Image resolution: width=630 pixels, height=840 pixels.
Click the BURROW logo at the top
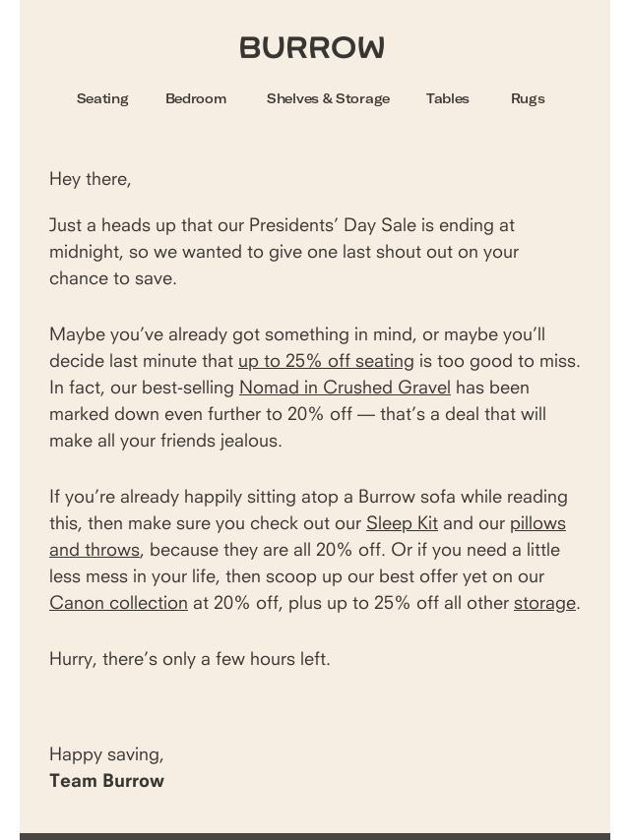coord(311,47)
